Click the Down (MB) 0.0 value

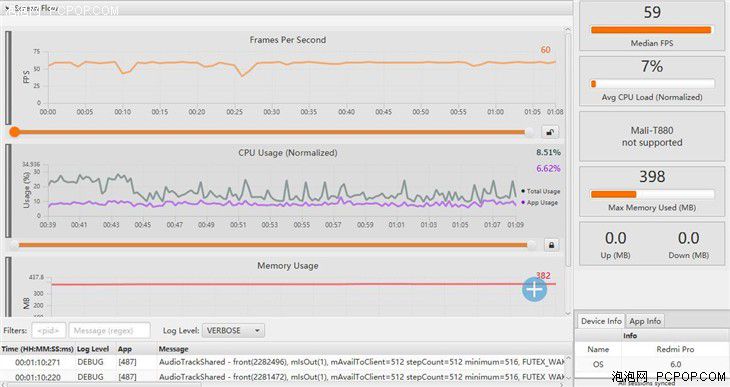(x=688, y=238)
